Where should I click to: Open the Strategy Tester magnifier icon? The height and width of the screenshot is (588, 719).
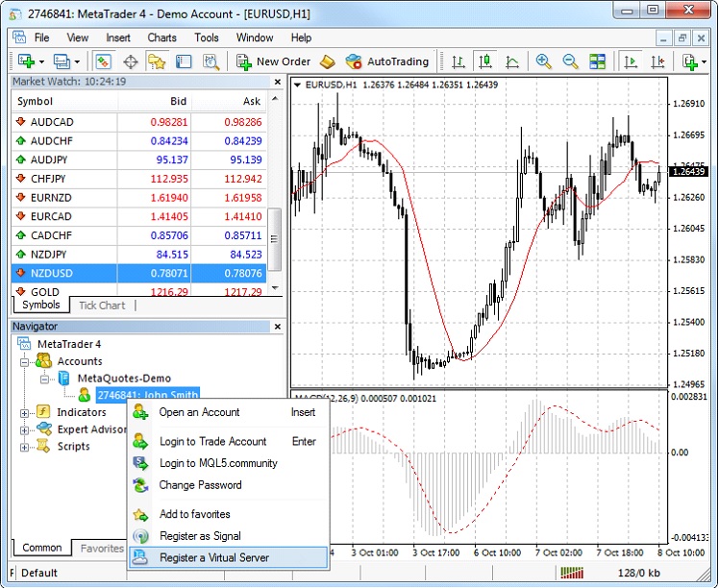pos(210,61)
